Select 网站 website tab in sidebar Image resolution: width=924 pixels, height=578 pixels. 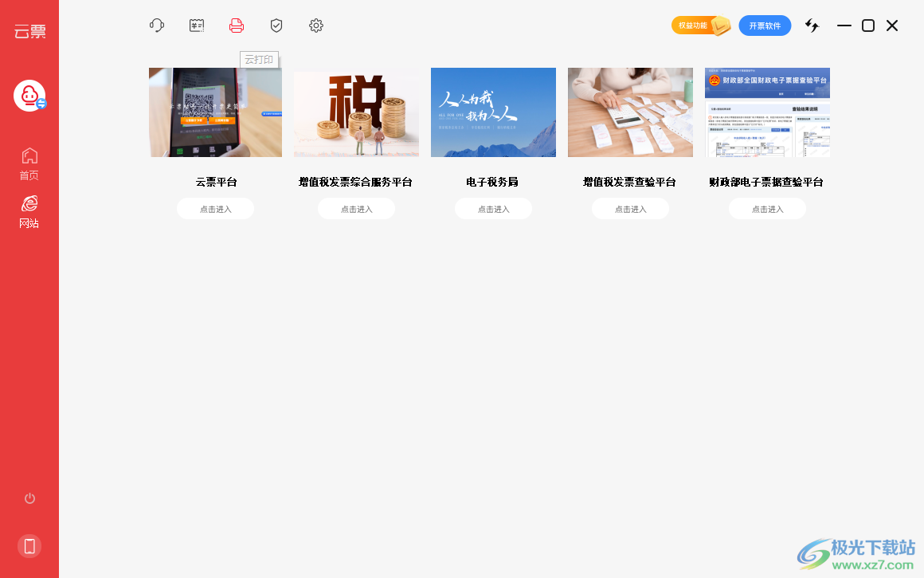click(29, 212)
